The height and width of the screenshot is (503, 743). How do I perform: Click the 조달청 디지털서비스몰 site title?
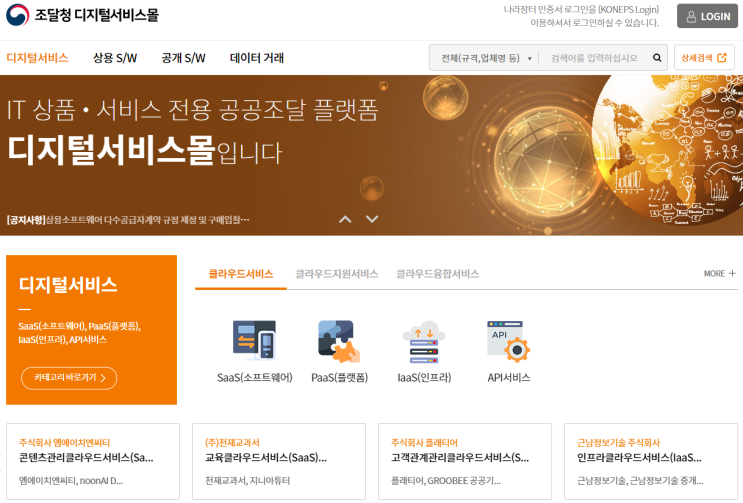tap(97, 15)
